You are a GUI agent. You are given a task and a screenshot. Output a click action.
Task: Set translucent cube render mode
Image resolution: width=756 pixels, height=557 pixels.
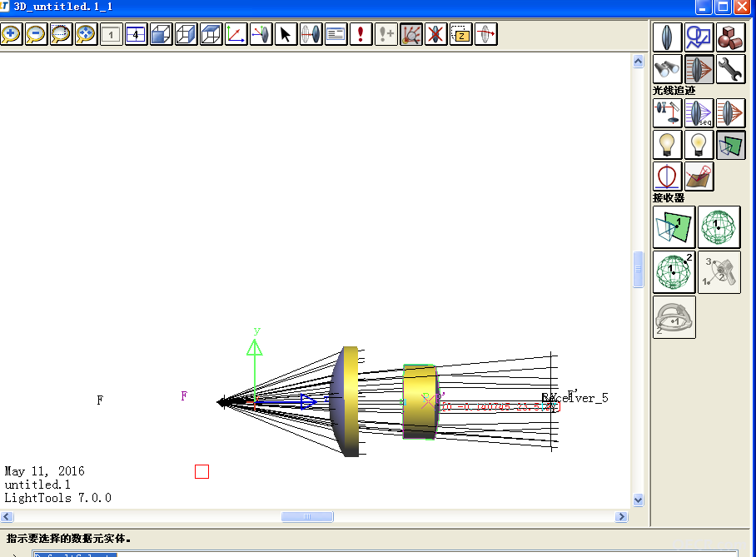click(211, 34)
